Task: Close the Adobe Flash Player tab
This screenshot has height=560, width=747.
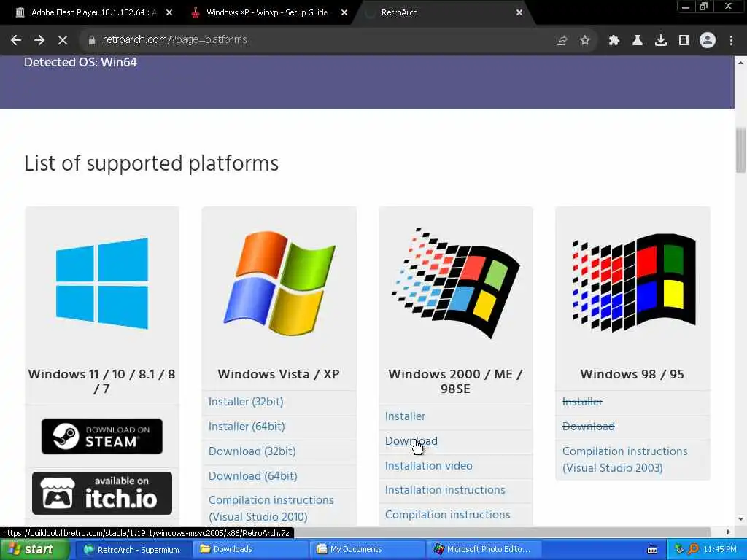Action: point(169,13)
